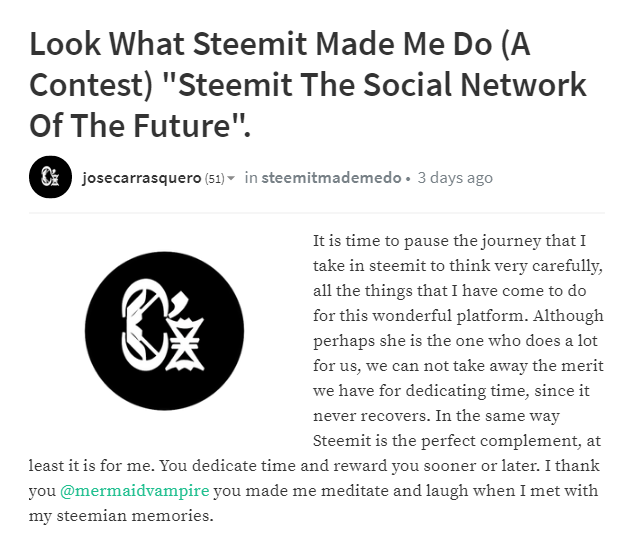
Task: Open josecarrasquero's profile link
Action: tap(141, 178)
